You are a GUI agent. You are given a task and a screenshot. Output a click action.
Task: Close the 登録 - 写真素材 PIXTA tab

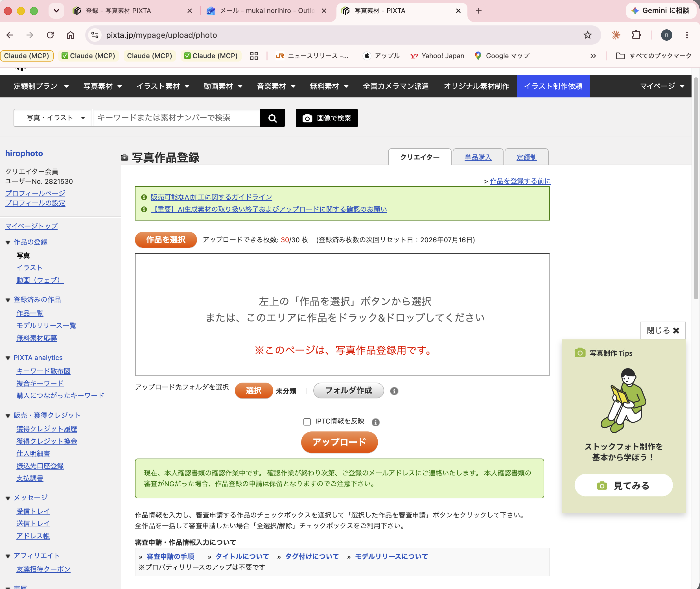click(x=190, y=11)
